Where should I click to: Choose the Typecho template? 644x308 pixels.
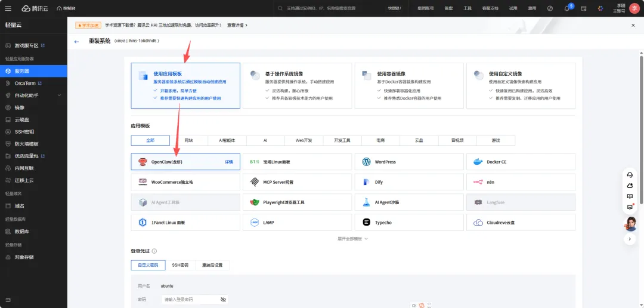click(x=409, y=223)
